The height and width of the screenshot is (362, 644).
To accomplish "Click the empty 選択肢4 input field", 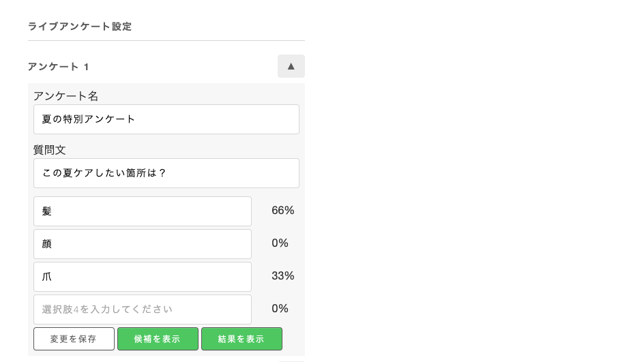I will tap(142, 310).
